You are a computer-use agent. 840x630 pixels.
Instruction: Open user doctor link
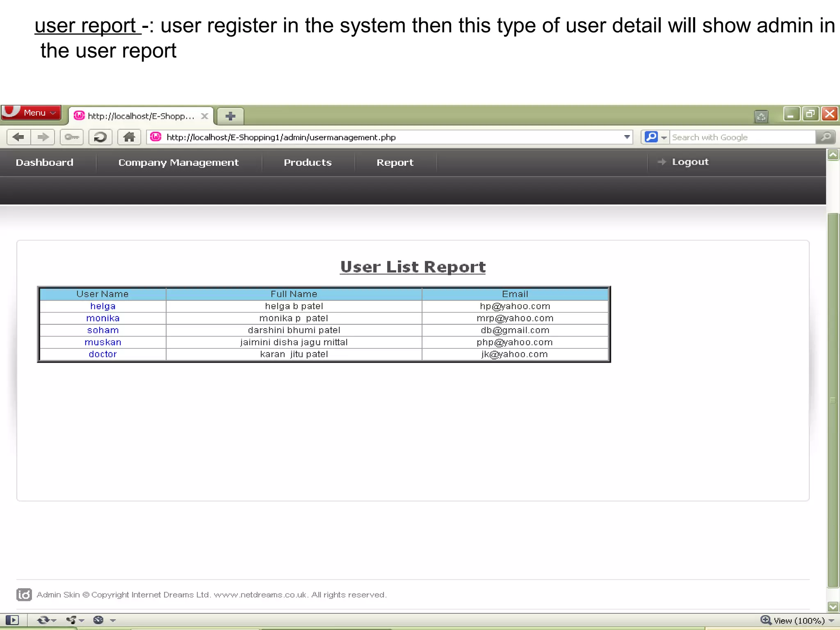[103, 354]
